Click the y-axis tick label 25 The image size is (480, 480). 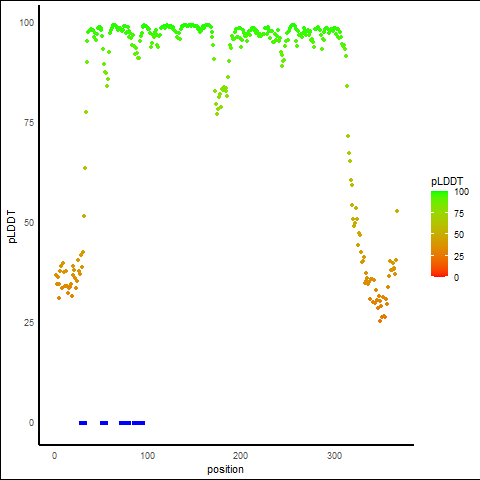[29, 323]
